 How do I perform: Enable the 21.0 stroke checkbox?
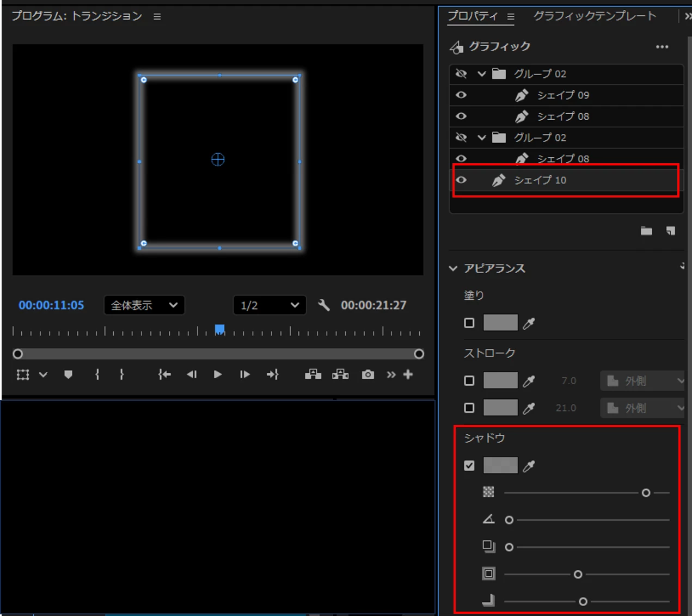click(x=469, y=408)
